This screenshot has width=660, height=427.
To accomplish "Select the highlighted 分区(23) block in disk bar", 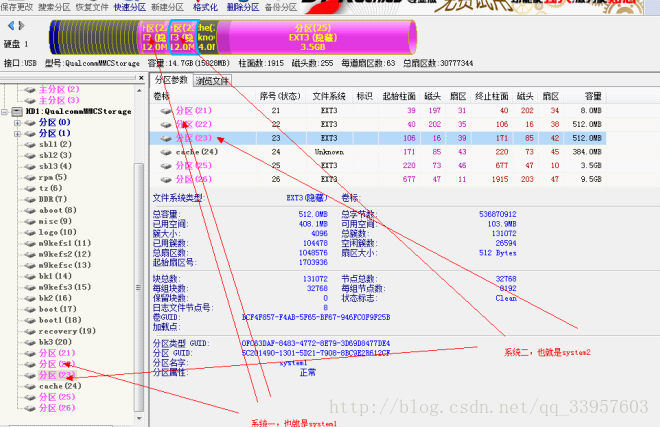I will pyautogui.click(x=184, y=37).
